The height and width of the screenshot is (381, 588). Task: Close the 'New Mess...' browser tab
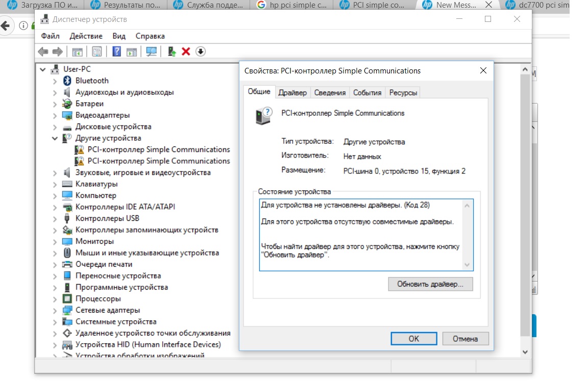(x=488, y=5)
